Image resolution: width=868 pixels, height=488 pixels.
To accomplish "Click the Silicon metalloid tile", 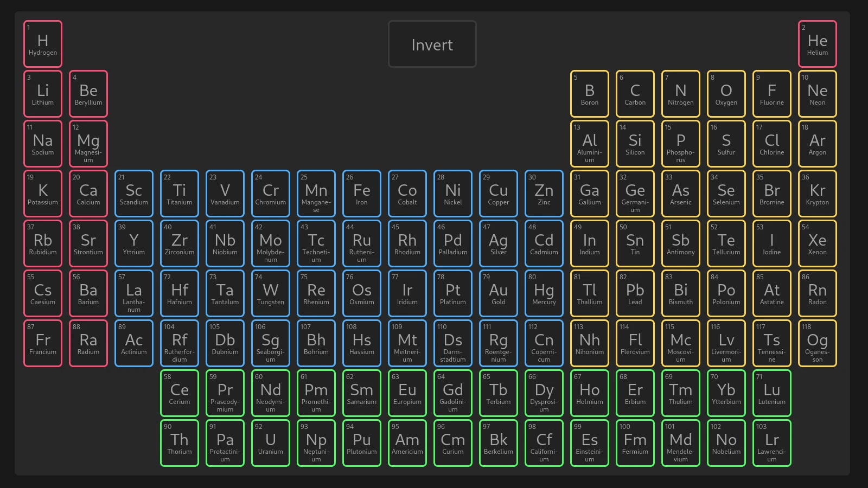I will click(635, 143).
